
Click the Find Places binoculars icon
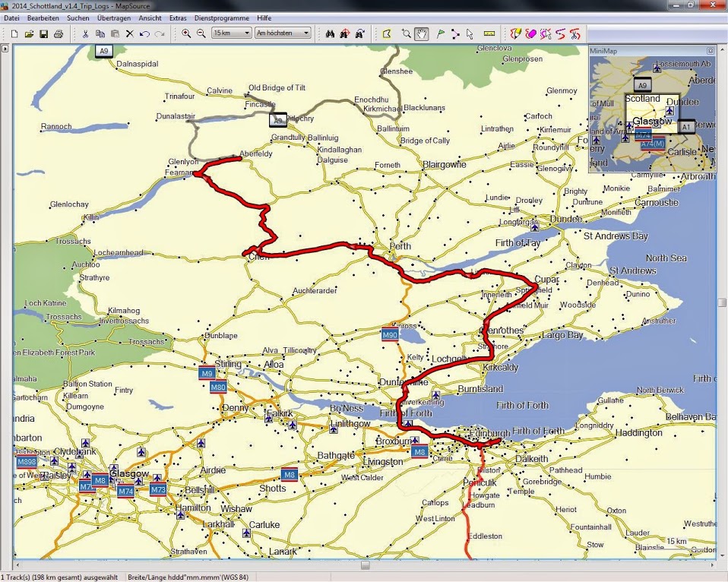(330, 33)
